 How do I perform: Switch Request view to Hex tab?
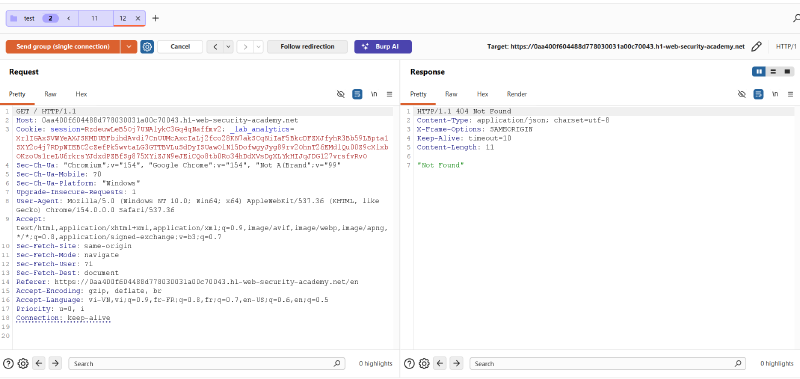81,94
